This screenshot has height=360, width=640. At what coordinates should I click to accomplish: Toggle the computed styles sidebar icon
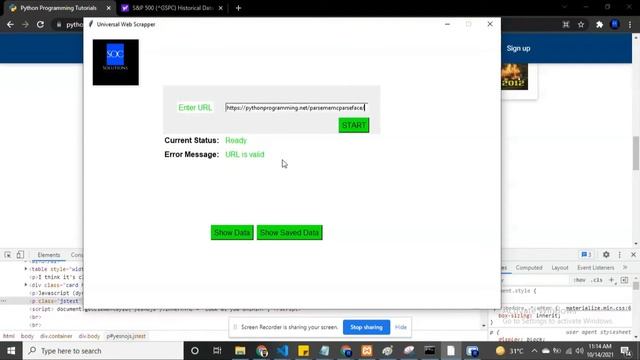point(624,280)
